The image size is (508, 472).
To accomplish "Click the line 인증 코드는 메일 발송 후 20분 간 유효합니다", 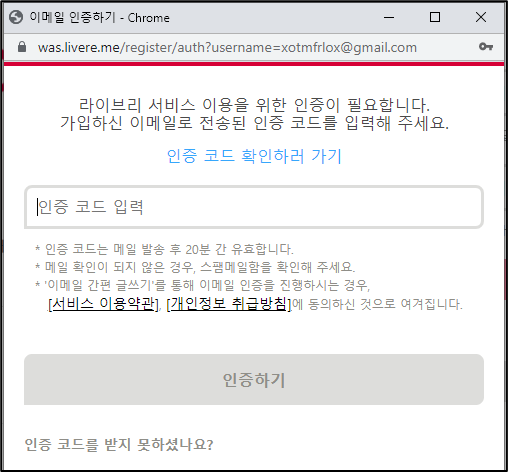I will point(164,249).
